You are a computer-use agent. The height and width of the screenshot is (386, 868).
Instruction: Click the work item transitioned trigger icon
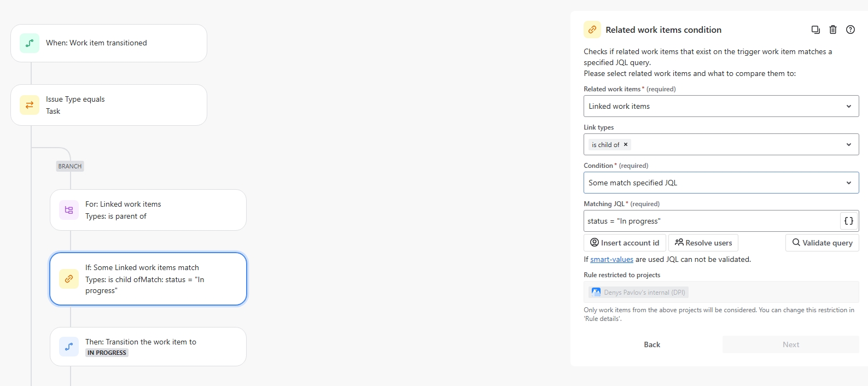pos(30,43)
